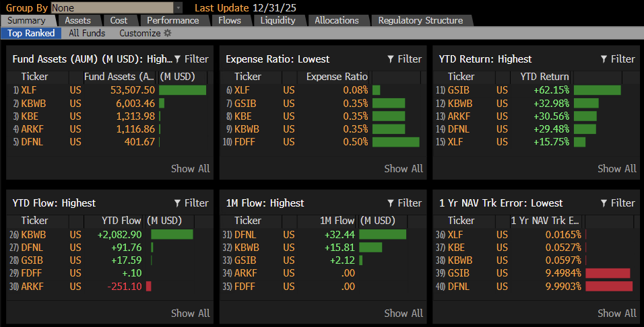Click the 1M Flow column header
The image size is (644, 327).
click(x=337, y=221)
